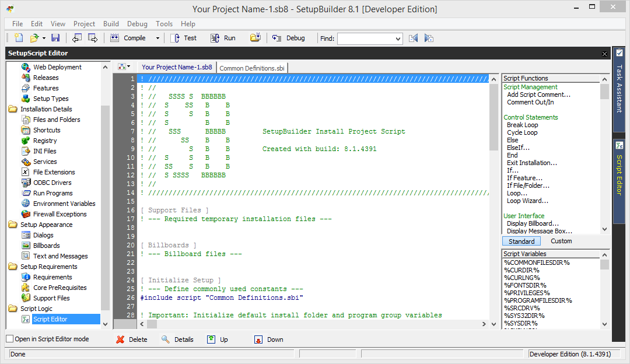Viewport: 630px width, 364px height.
Task: Click the Find Next arrow icon
Action: pos(429,38)
